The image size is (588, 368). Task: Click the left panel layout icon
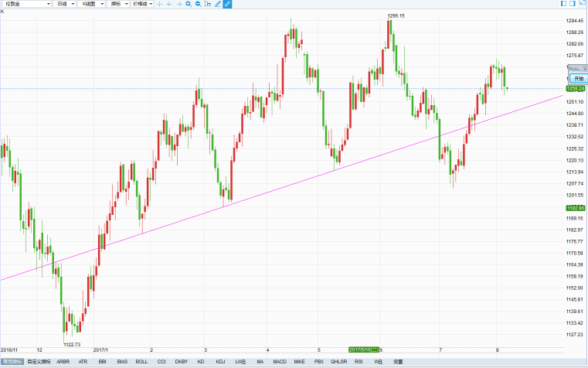point(563,4)
